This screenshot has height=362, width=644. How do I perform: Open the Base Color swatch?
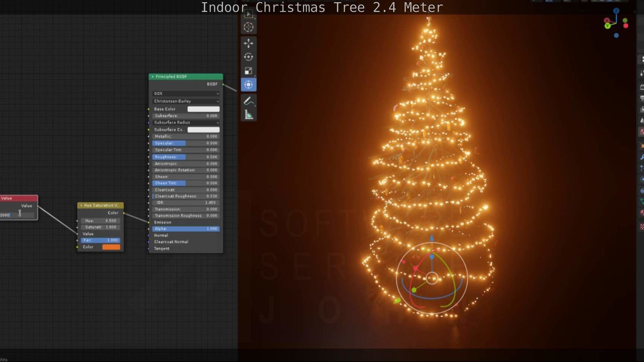203,109
